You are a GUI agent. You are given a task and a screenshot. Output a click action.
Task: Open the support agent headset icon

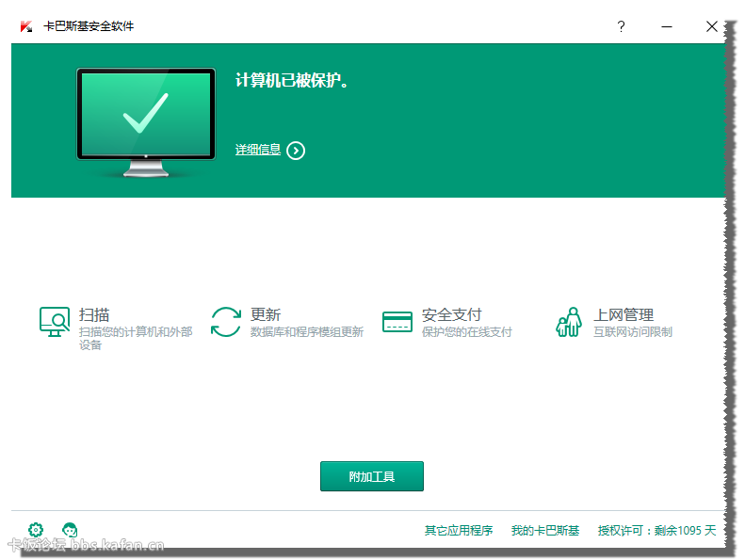point(70,529)
